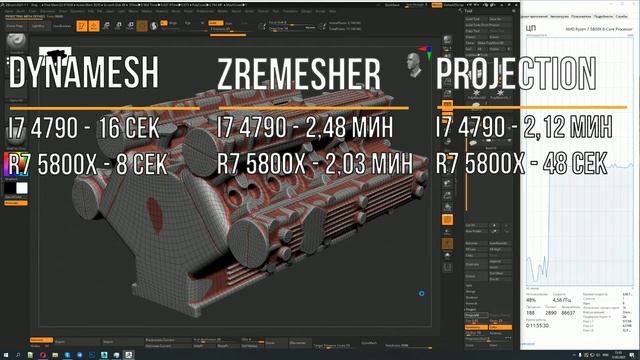Open Windows Start menu

(x=5, y=355)
